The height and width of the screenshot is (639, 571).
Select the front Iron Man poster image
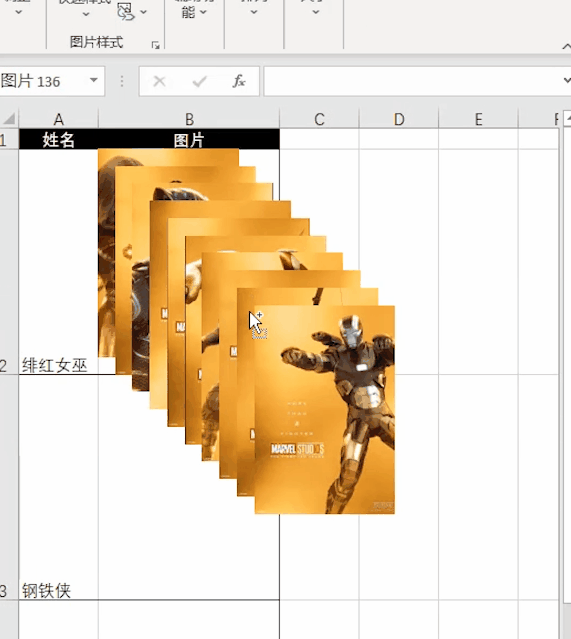click(x=325, y=409)
